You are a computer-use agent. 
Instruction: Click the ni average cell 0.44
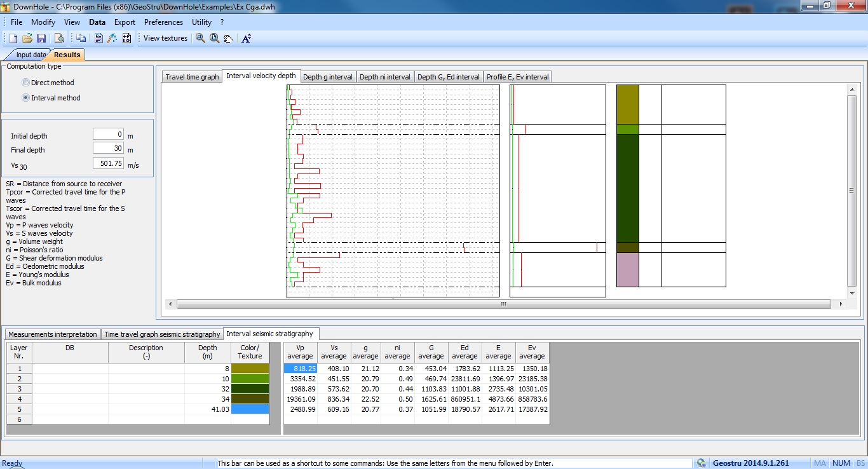click(x=398, y=389)
